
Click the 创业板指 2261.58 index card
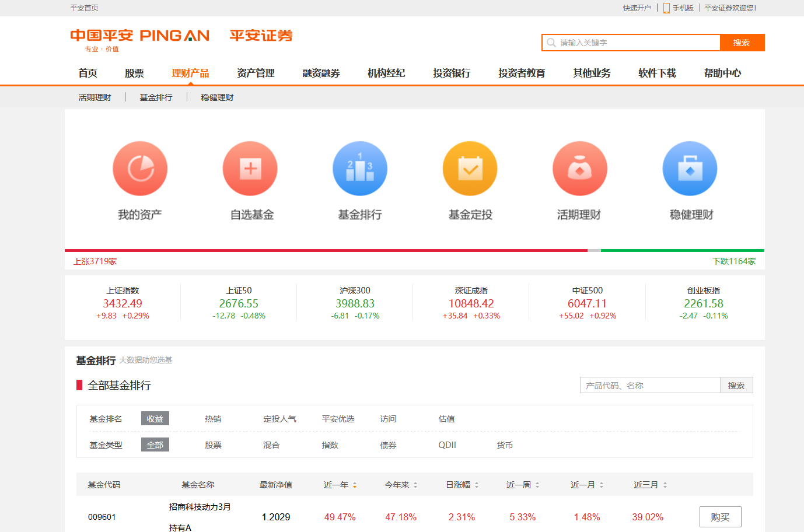click(x=704, y=303)
